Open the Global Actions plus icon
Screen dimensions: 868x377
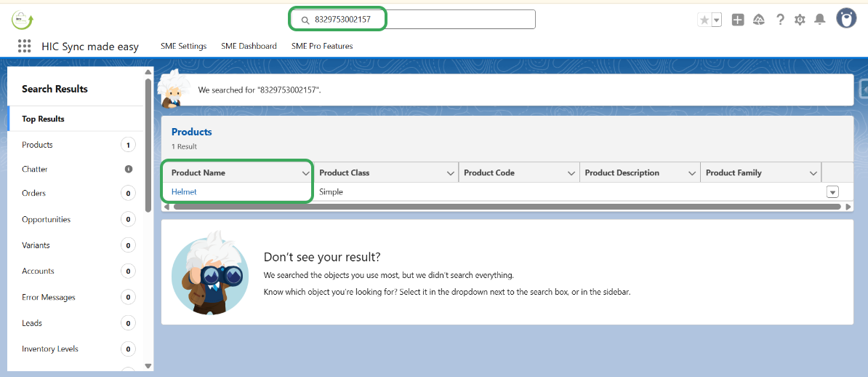click(737, 20)
